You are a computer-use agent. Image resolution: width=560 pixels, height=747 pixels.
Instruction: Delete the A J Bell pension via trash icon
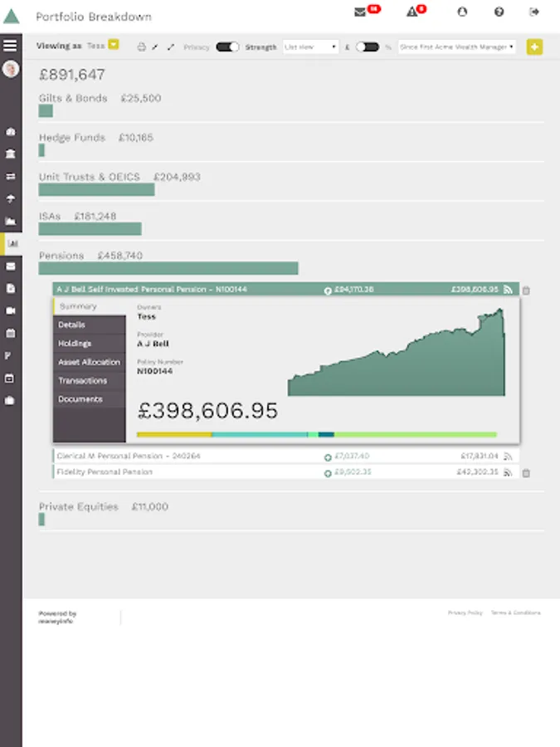[526, 290]
